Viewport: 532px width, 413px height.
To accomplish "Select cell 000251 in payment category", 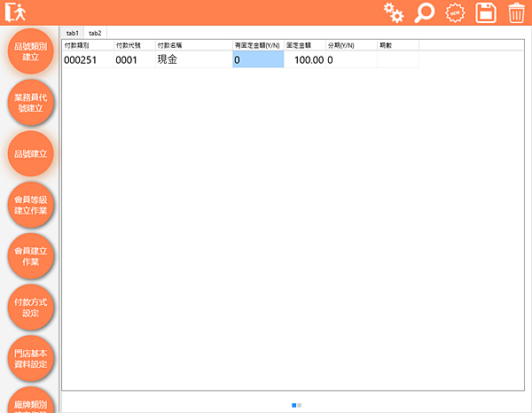I will [88, 59].
